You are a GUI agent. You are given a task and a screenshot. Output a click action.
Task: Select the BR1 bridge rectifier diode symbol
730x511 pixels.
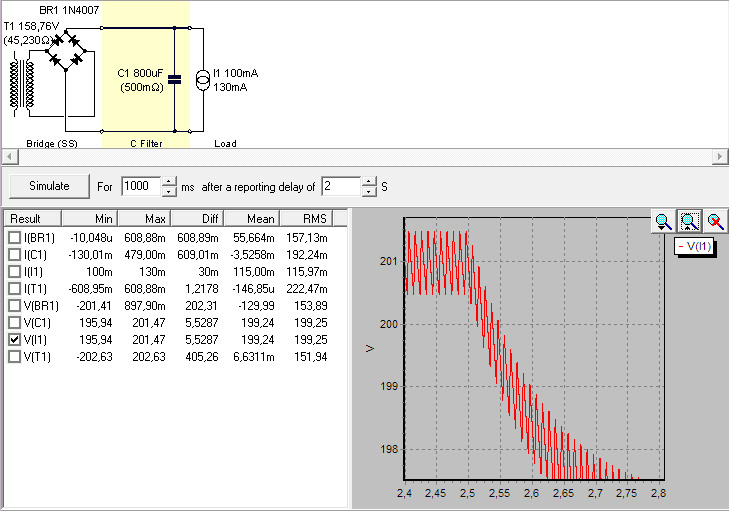tap(68, 48)
